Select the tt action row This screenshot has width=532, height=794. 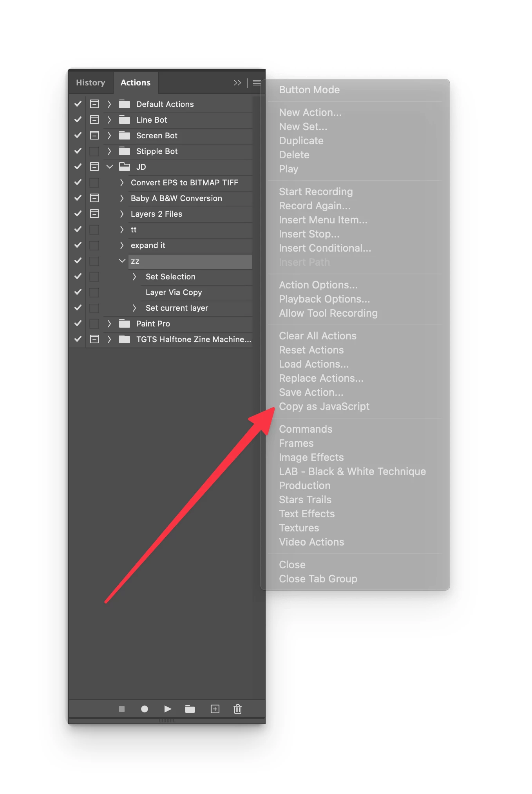click(x=190, y=230)
